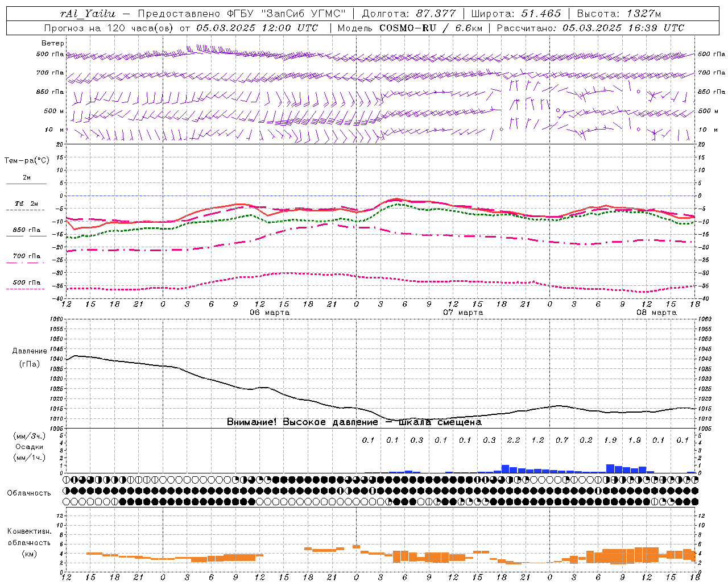Click the (мм/3ч.) precipitation unit label
The image size is (728, 582).
[30, 436]
